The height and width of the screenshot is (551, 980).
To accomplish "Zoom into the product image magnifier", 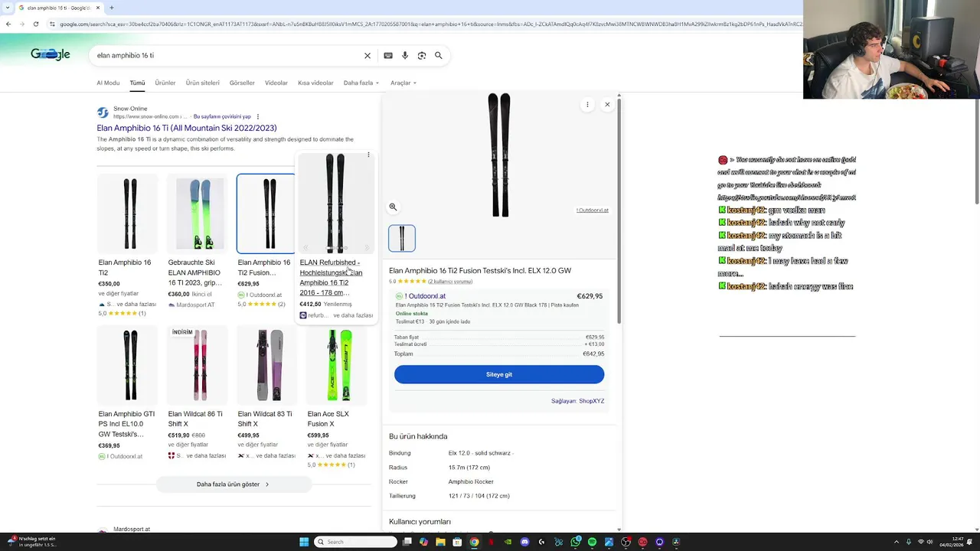I will (x=393, y=207).
